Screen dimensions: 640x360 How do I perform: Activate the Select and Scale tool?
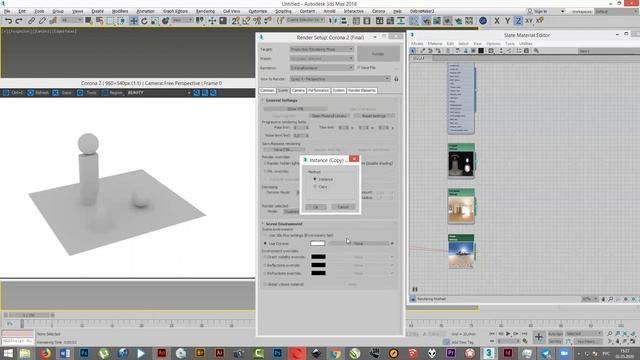tap(155, 20)
